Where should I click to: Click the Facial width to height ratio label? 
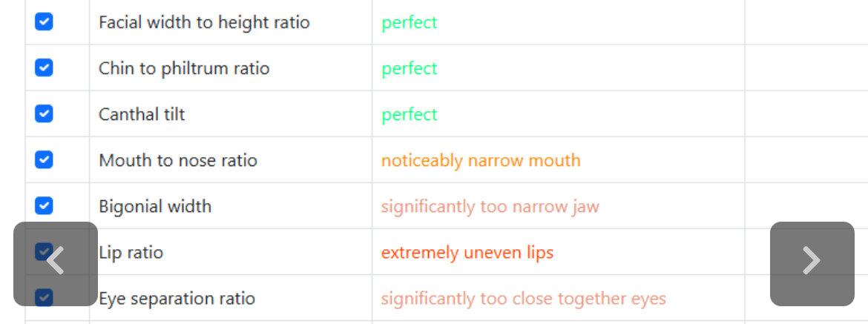[x=204, y=22]
